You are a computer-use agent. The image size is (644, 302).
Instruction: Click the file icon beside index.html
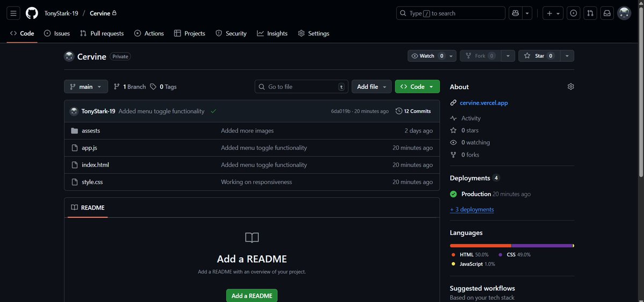click(x=74, y=165)
